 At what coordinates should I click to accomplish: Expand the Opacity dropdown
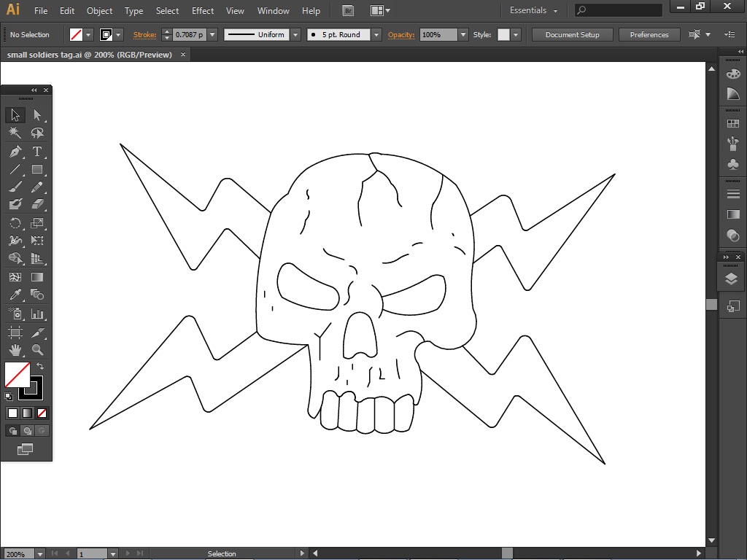tap(462, 35)
